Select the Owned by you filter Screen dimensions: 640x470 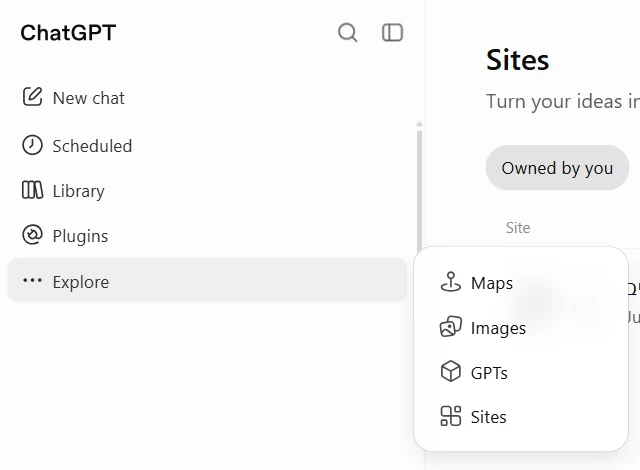click(x=557, y=168)
